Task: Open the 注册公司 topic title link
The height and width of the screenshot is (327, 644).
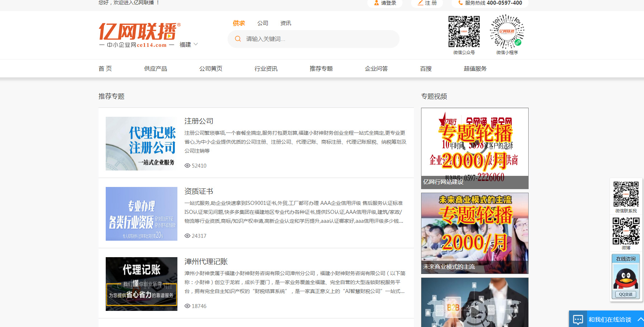Action: coord(199,121)
